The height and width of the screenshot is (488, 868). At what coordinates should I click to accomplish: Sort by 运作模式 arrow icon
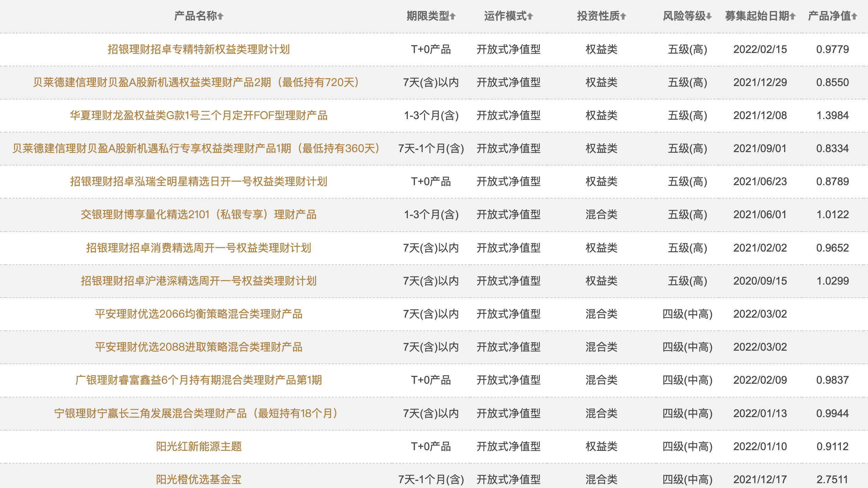point(530,16)
